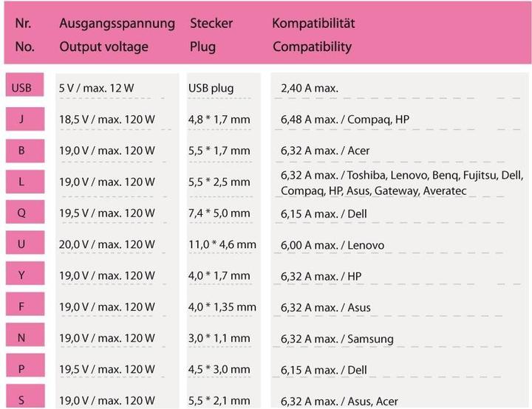Click the pink B adapter tile
Image resolution: width=532 pixels, height=409 pixels.
tap(21, 151)
